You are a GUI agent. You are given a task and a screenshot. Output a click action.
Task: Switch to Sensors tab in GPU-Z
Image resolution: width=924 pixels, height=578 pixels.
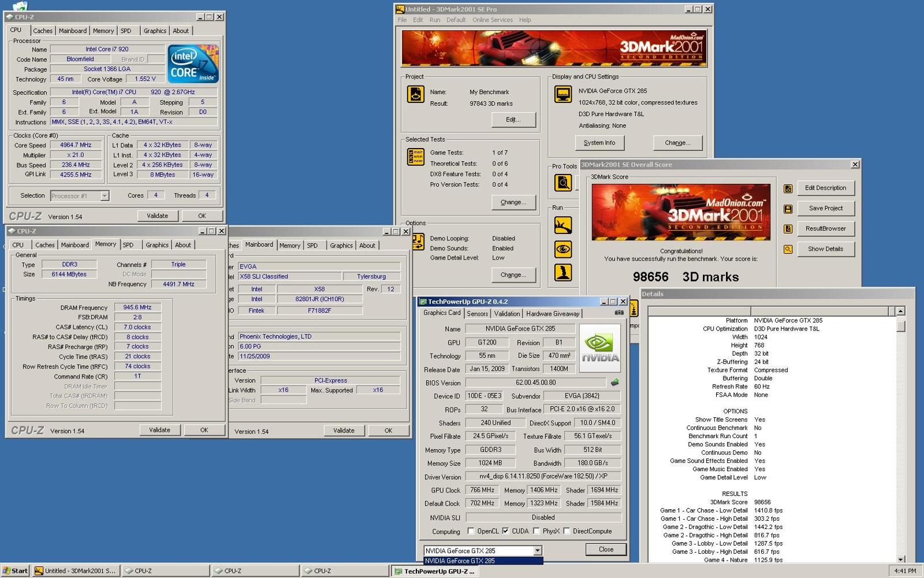[478, 314]
